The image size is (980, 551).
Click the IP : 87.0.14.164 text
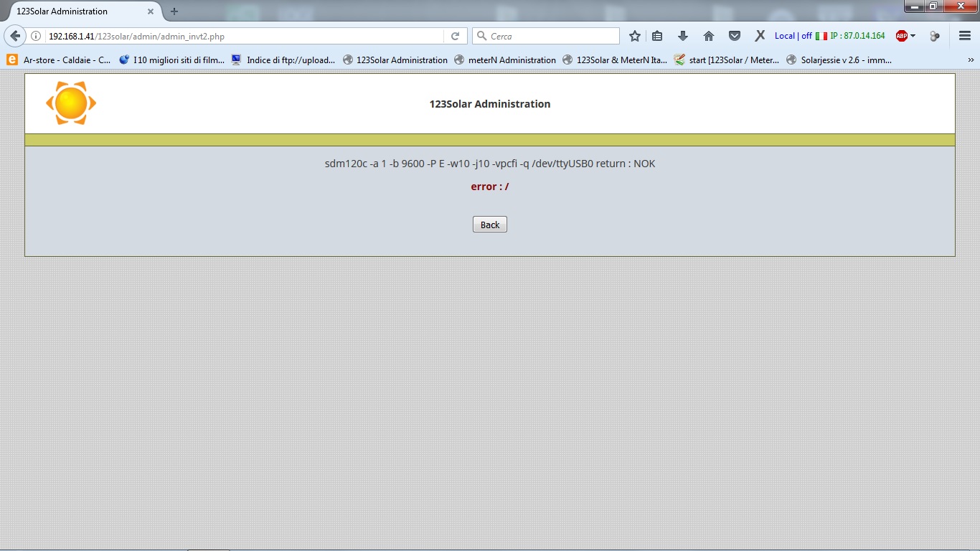pos(857,36)
